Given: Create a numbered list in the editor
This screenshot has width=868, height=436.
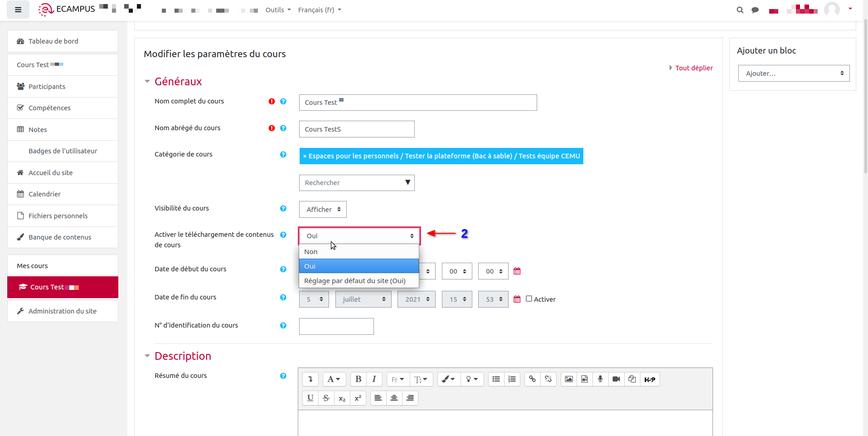Looking at the screenshot, I should [512, 379].
